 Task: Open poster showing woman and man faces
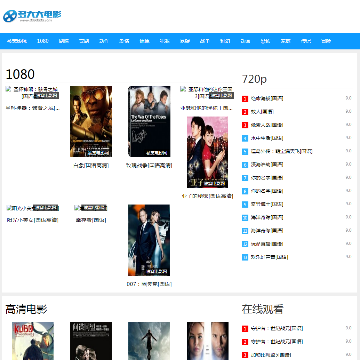208,341
